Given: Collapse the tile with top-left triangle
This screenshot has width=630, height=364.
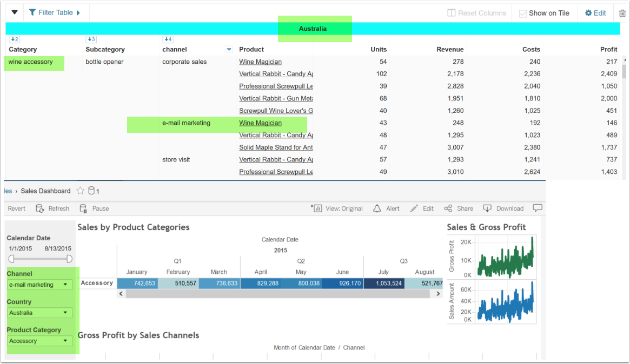Looking at the screenshot, I should pos(15,12).
